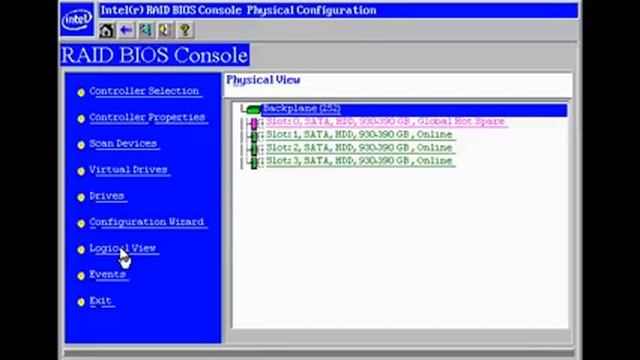Select Slot 3 Online drive entry
This screenshot has width=640, height=360.
coord(360,161)
